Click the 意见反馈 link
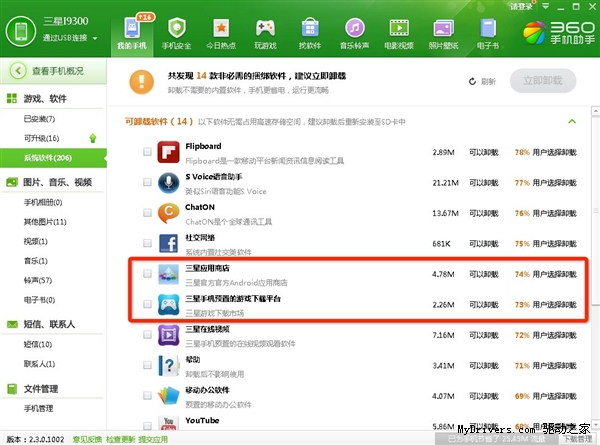This screenshot has width=600, height=445. 87,439
